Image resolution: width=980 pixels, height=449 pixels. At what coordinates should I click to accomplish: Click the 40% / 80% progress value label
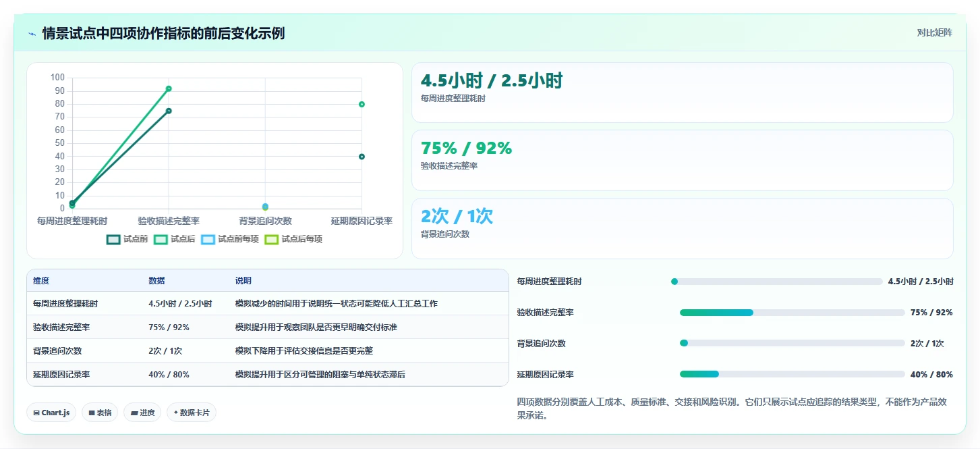pyautogui.click(x=931, y=374)
